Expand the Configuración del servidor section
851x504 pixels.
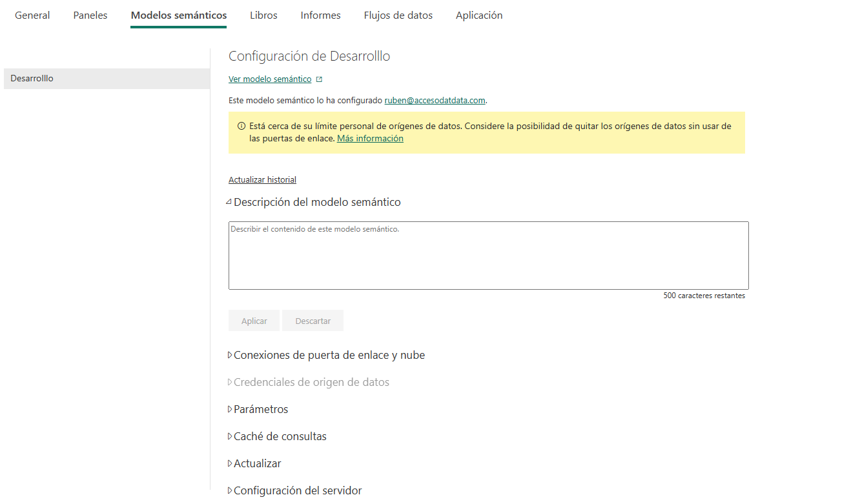tap(230, 491)
